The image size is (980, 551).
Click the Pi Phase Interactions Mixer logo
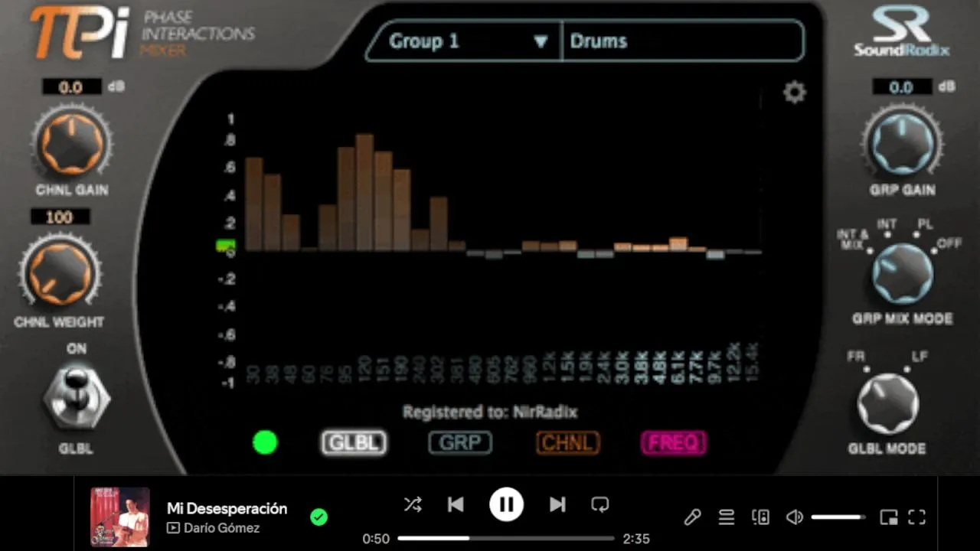click(x=142, y=34)
